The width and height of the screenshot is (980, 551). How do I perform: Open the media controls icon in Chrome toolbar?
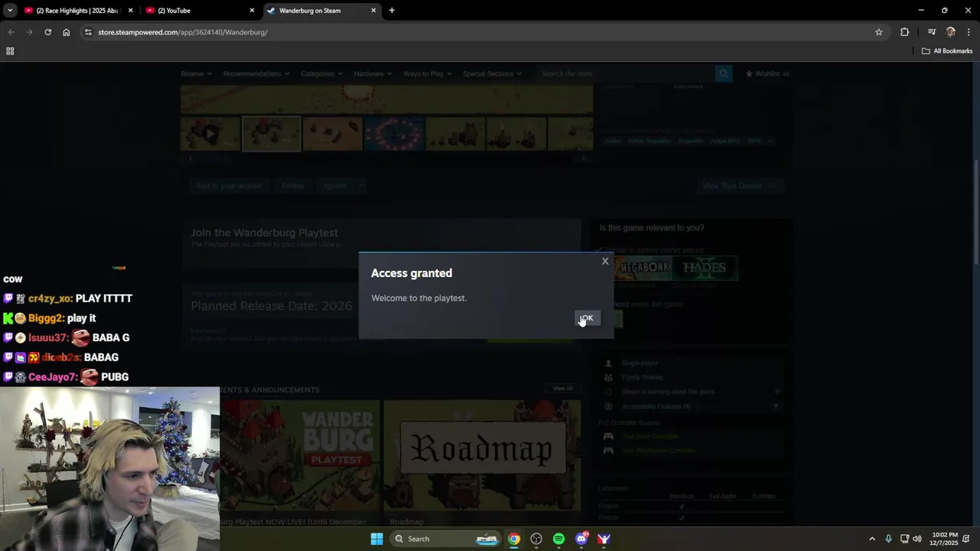(x=932, y=32)
